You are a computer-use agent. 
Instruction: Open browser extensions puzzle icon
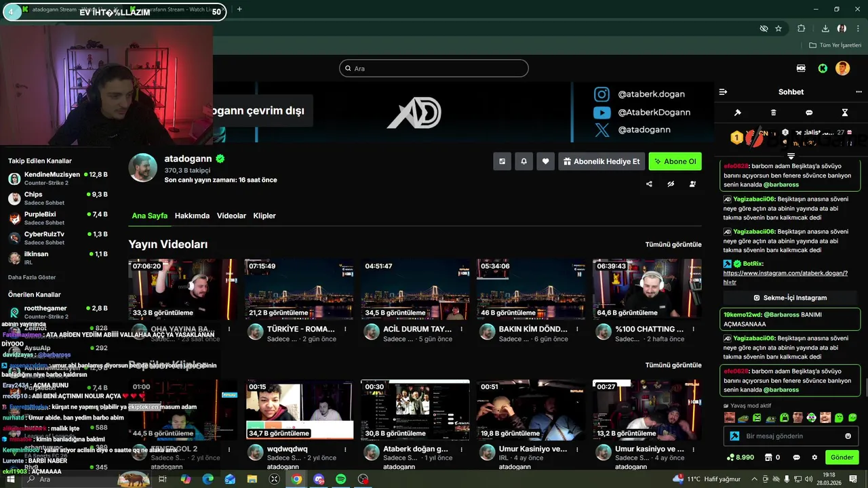point(802,28)
